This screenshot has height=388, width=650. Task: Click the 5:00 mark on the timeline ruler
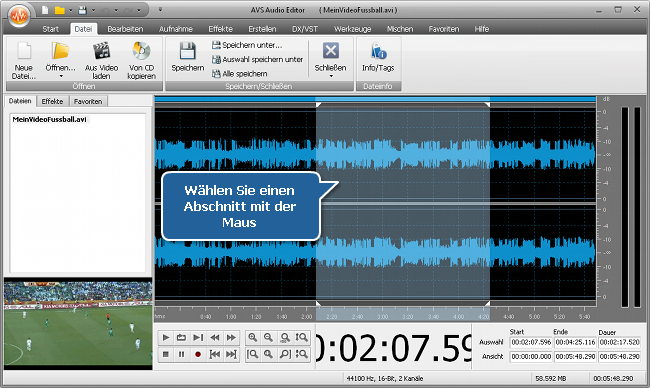pos(534,317)
